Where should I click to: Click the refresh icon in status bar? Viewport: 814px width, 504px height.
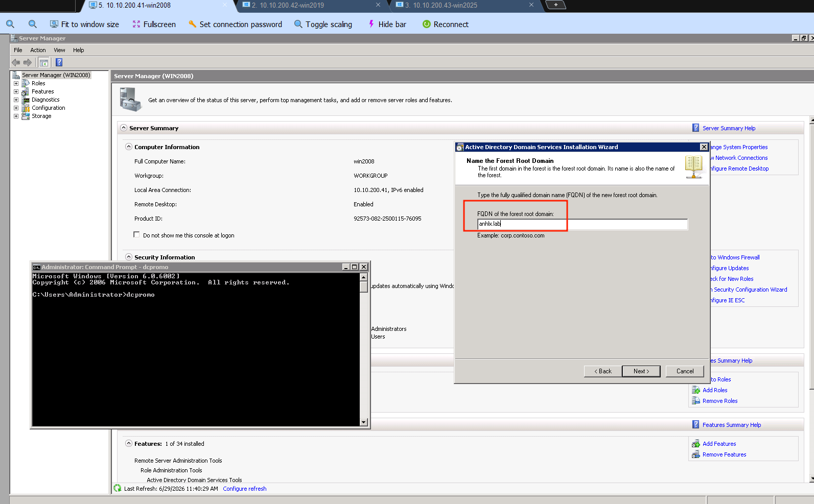coord(118,488)
